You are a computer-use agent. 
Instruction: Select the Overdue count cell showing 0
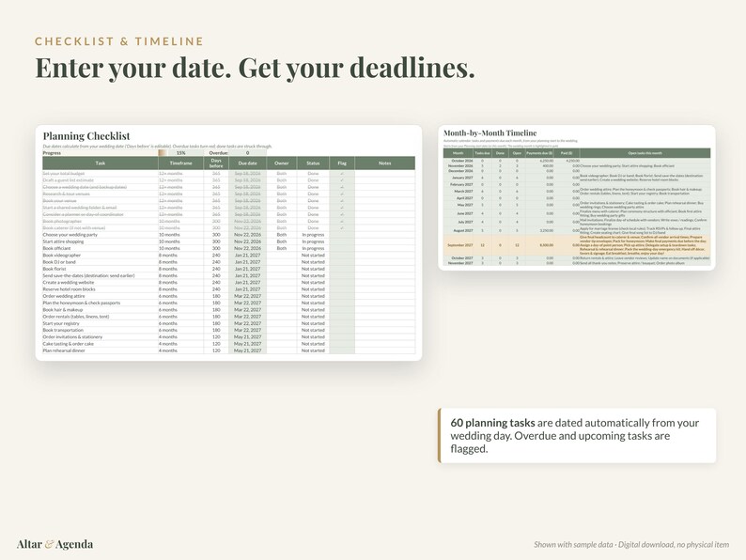coord(247,153)
